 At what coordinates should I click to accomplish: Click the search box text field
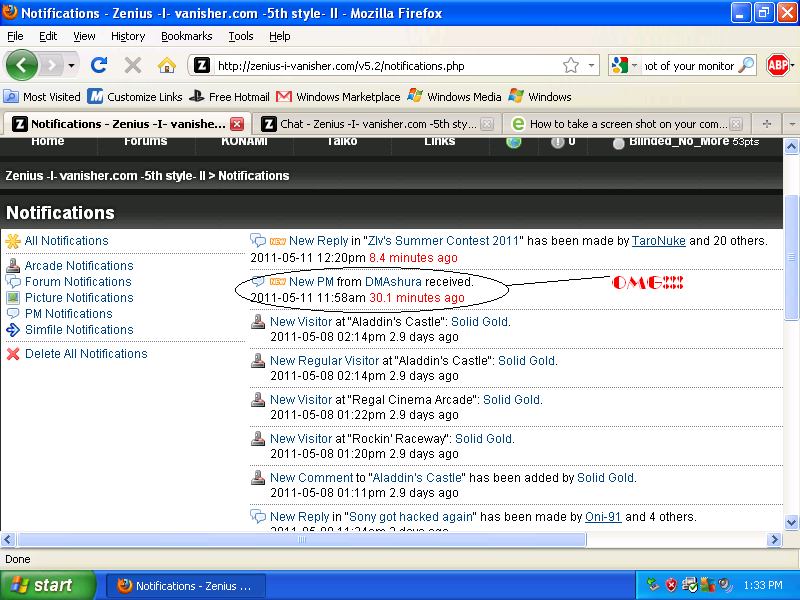(688, 66)
